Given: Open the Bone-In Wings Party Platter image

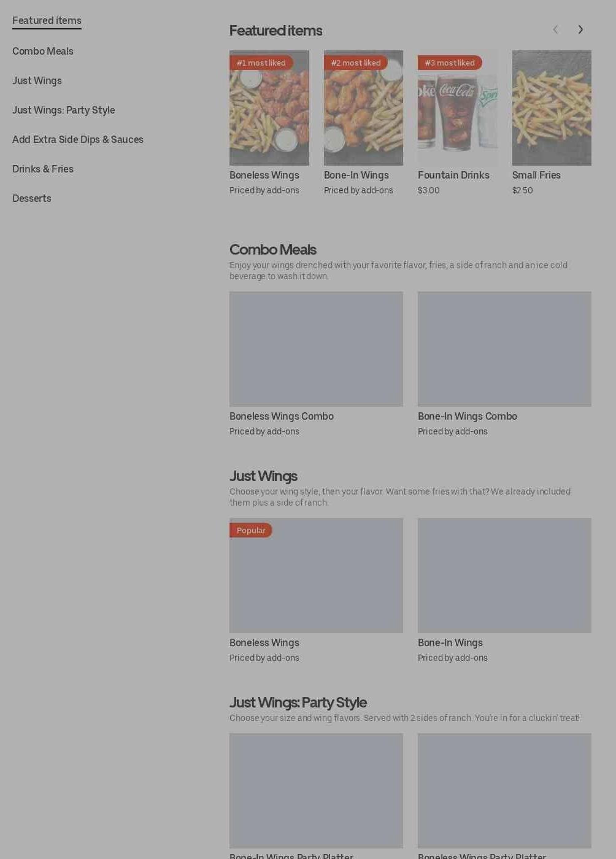Looking at the screenshot, I should click(316, 791).
